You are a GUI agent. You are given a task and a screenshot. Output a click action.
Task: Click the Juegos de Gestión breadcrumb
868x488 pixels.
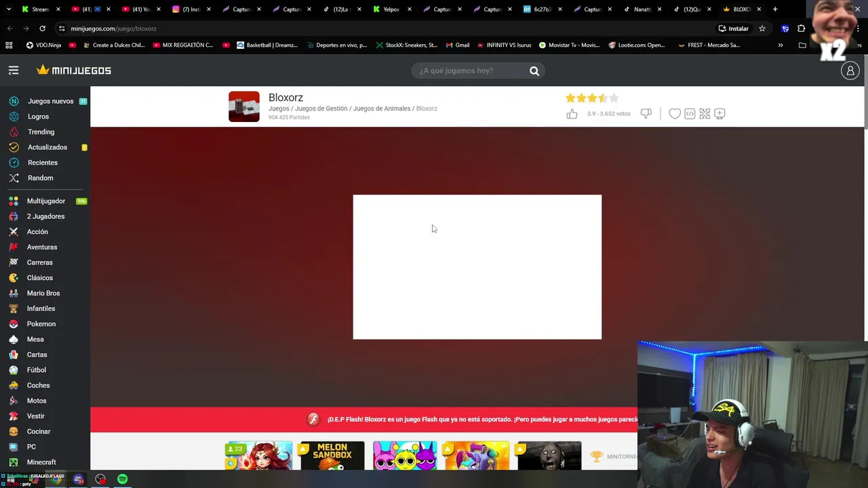[321, 108]
